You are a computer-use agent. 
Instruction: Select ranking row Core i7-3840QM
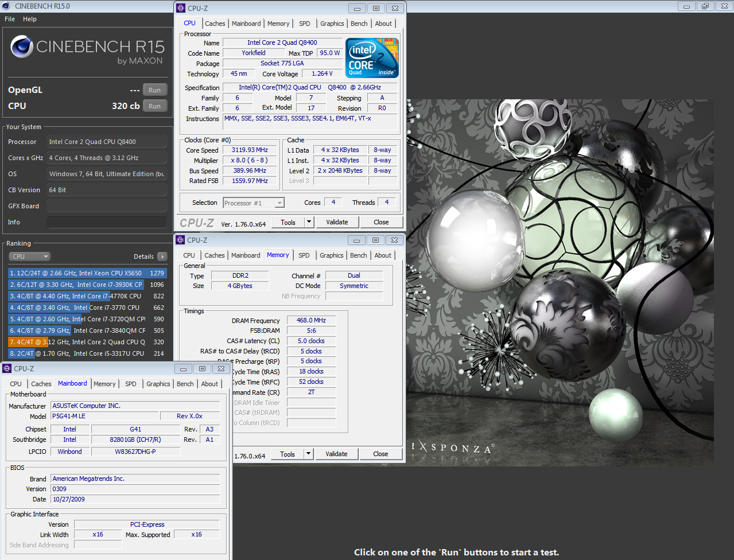click(87, 330)
